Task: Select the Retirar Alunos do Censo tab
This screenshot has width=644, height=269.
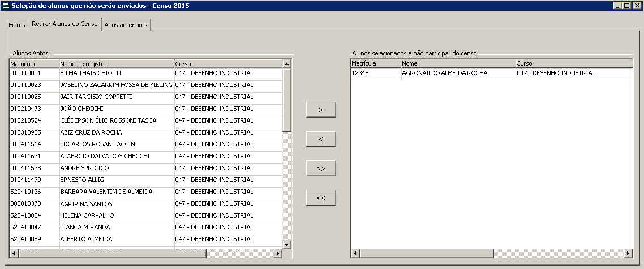Action: click(x=65, y=24)
